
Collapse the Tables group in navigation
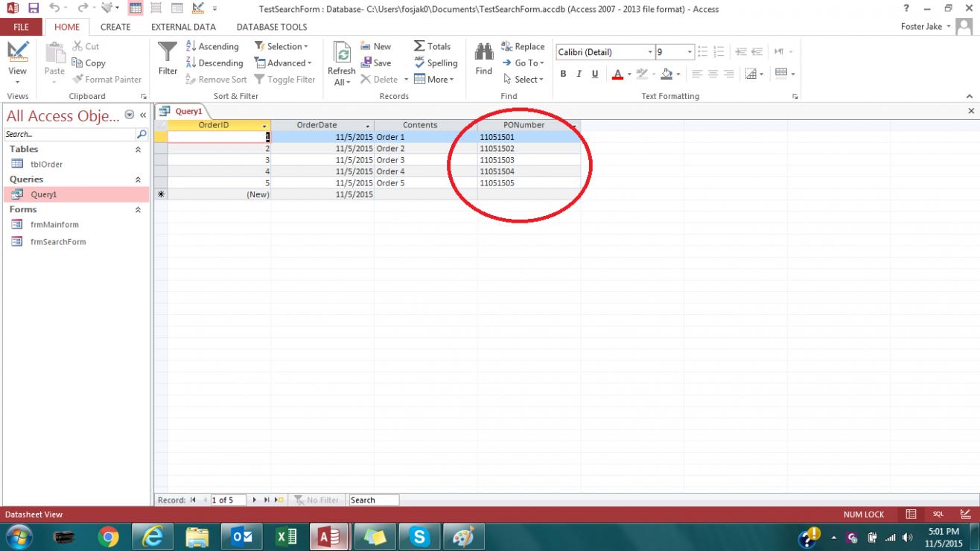137,150
